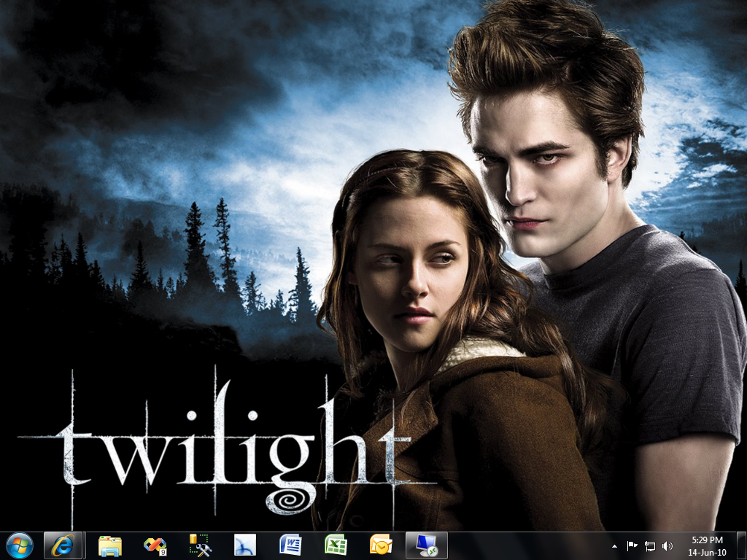747x560 pixels.
Task: Open Visual Studio from the taskbar
Action: point(155,545)
